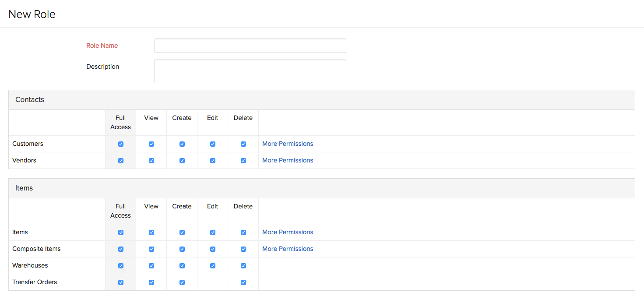This screenshot has width=644, height=296.
Task: Uncheck Edit permission for Vendors
Action: 213,161
